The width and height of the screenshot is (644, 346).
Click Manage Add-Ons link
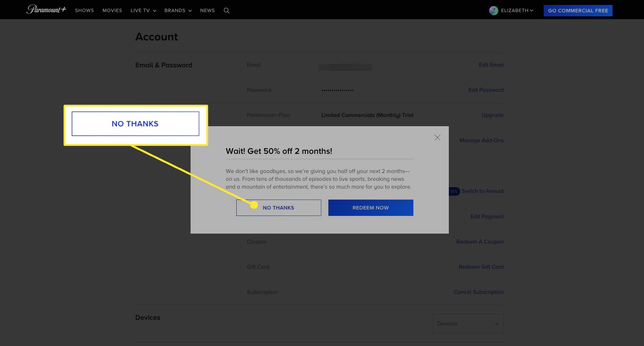click(x=481, y=140)
